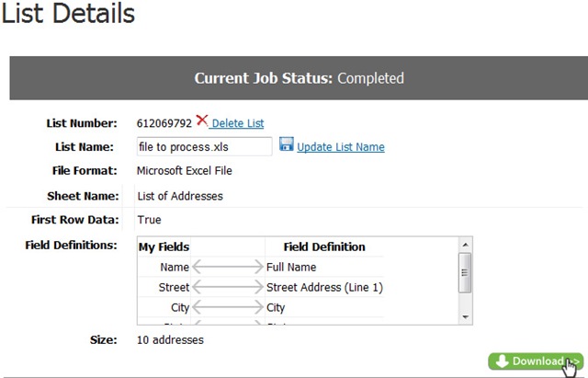Click 'Street Address (Line 1)' field definition
Image resolution: width=588 pixels, height=378 pixels.
tap(324, 287)
